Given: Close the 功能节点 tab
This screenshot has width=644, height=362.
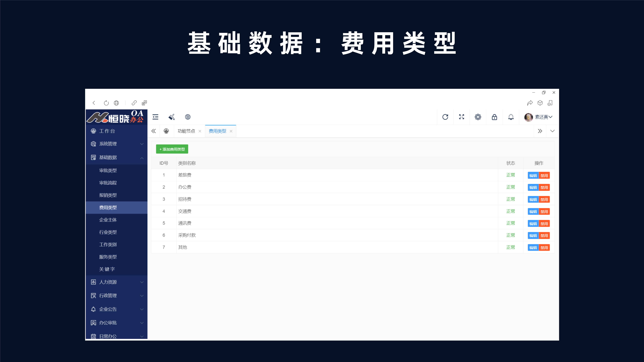Looking at the screenshot, I should (x=200, y=131).
